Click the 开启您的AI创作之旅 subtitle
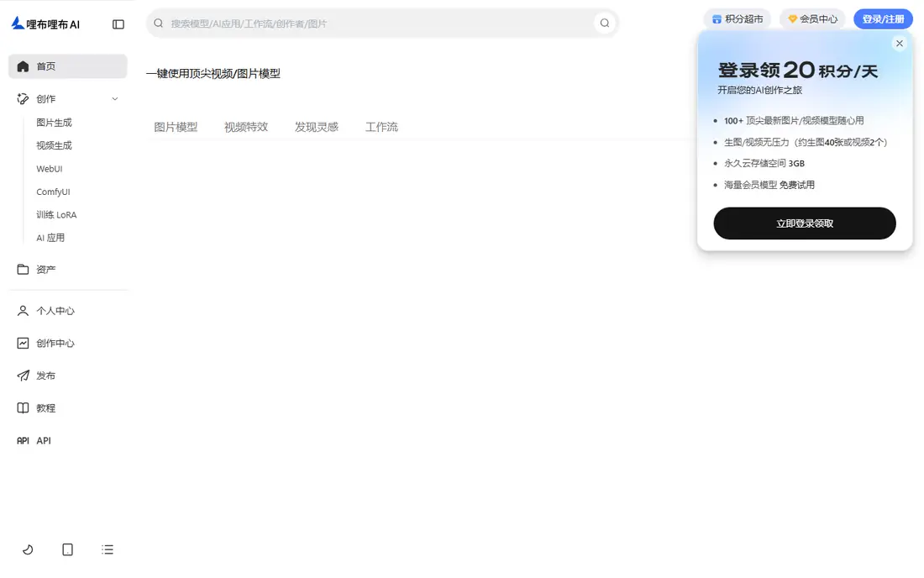924x578 pixels. (x=759, y=90)
